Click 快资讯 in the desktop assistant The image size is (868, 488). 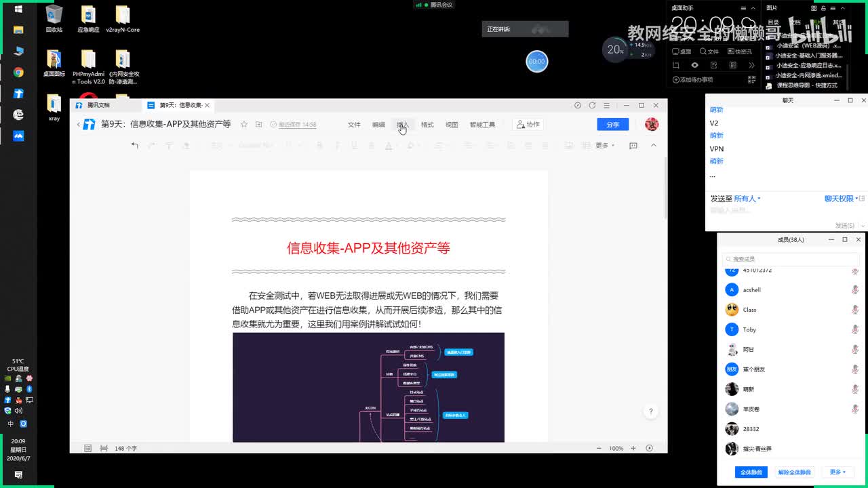click(x=740, y=52)
